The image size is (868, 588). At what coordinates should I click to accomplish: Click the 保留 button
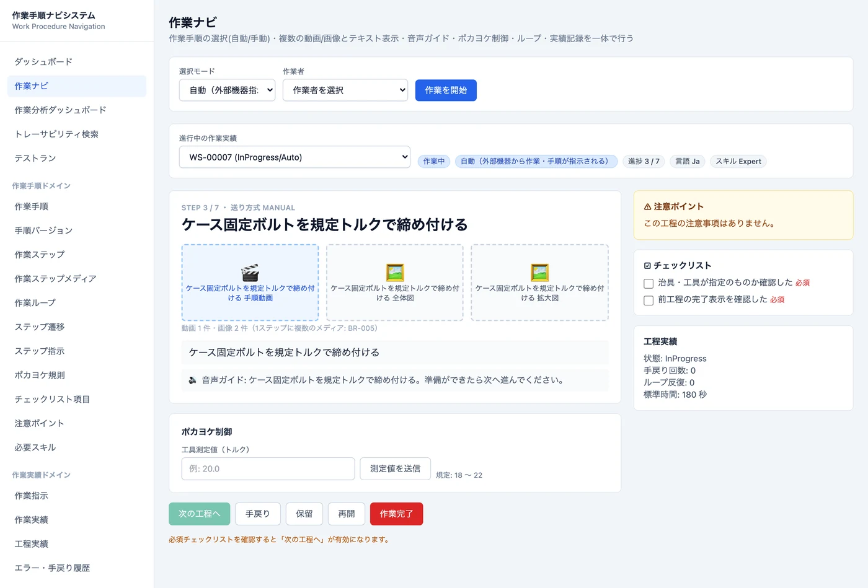click(304, 514)
